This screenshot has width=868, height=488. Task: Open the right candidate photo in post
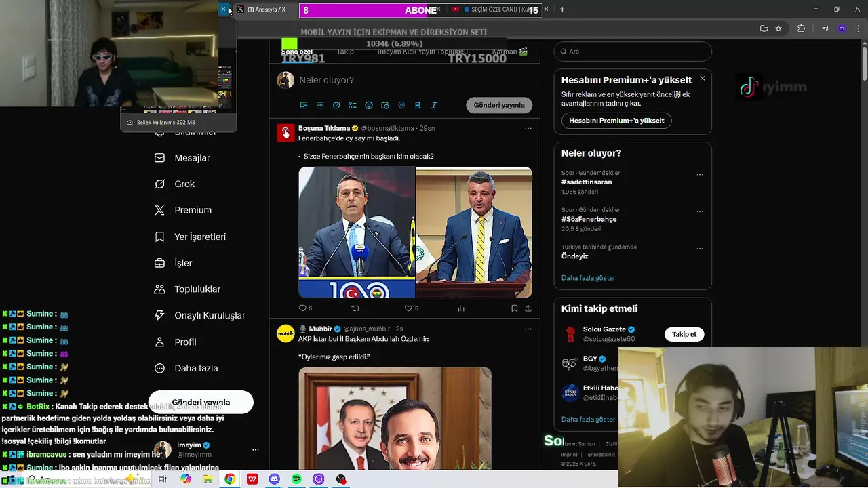tap(474, 232)
